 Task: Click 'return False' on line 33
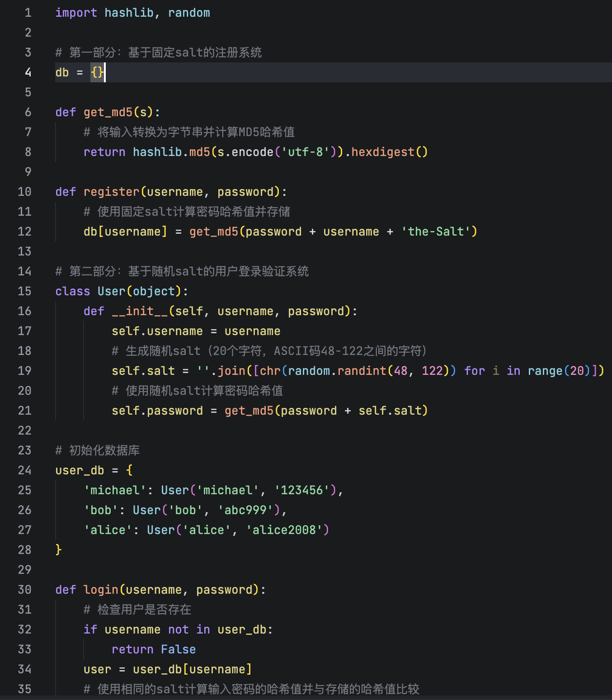(x=154, y=649)
